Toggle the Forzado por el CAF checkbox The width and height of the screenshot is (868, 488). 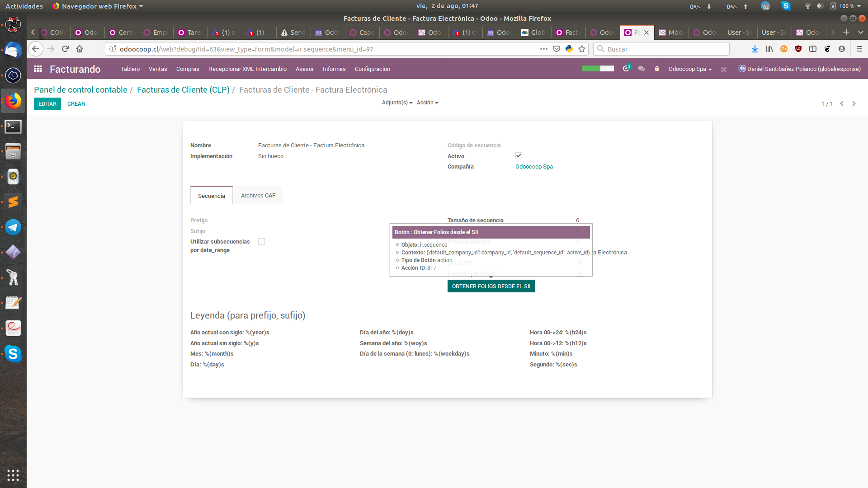tap(579, 273)
